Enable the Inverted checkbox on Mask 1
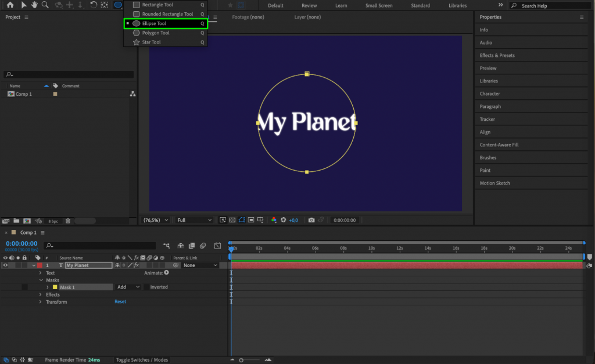595x364 pixels. [146, 287]
